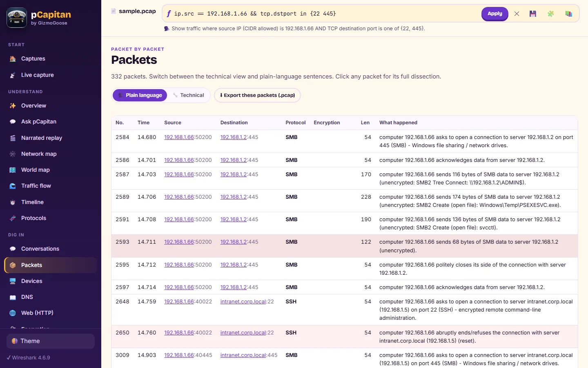Switch to Technical view
588x368 pixels.
click(188, 95)
